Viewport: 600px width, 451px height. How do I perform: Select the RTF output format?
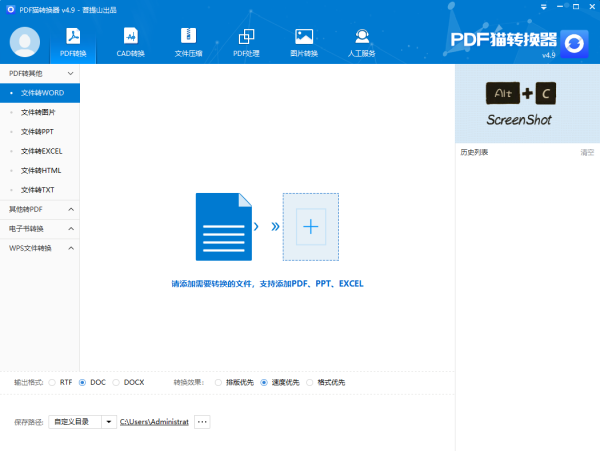click(52, 382)
